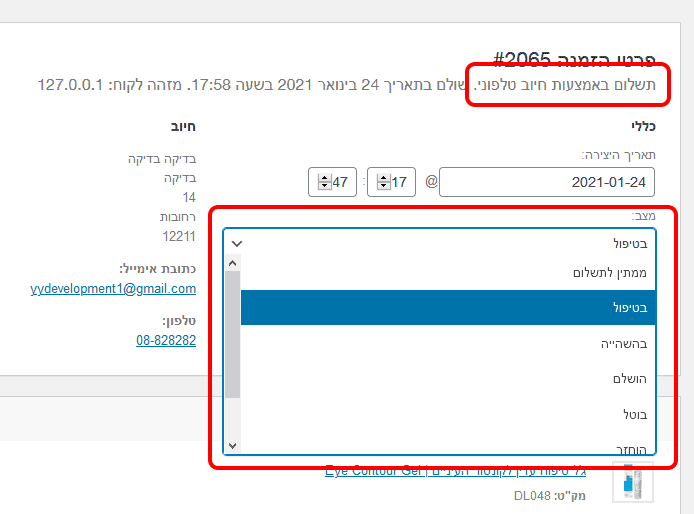This screenshot has width=694, height=514.
Task: Click the כתובת אימייל label
Action: point(158,269)
